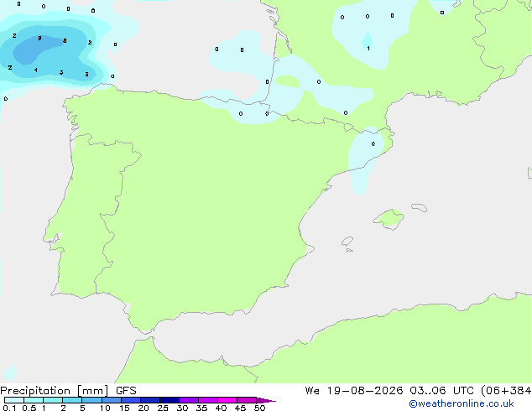532x411 pixels.
Task: Select the GFS model label
Action: click(x=126, y=391)
